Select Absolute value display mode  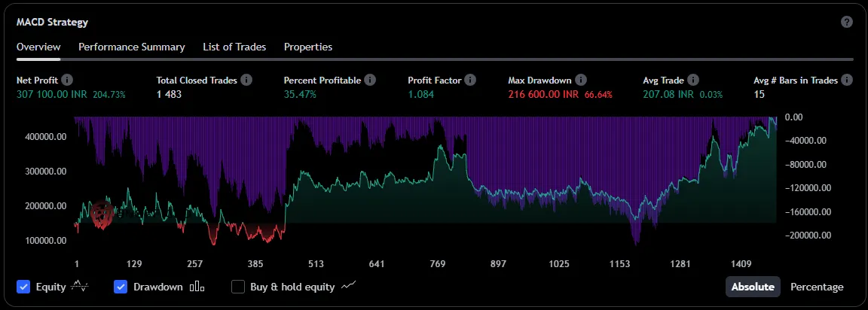tap(753, 287)
